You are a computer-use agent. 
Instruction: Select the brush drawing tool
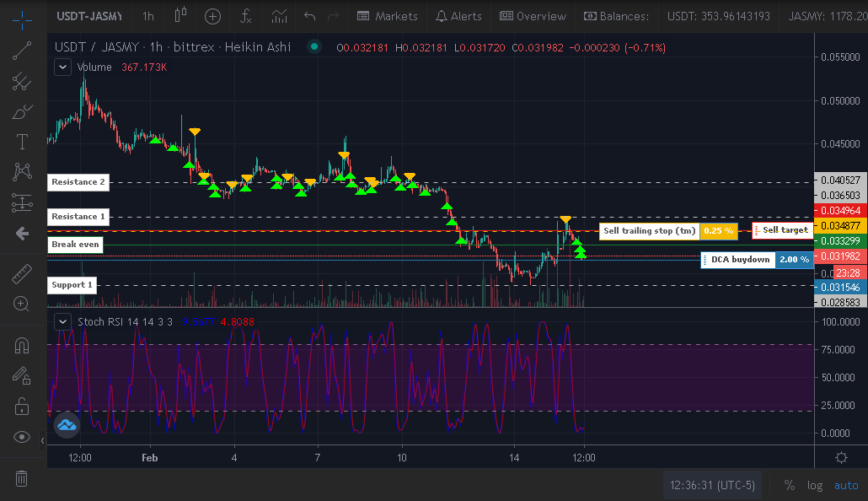22,112
